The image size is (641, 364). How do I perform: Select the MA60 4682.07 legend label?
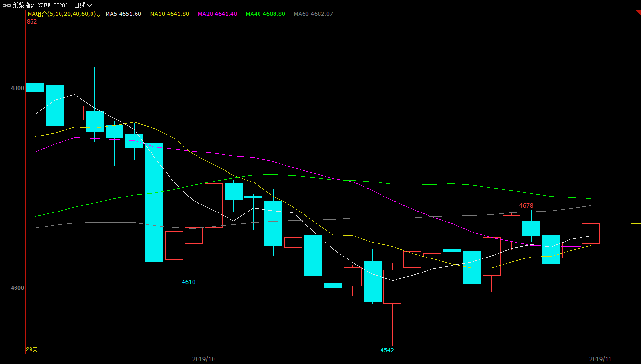(x=313, y=14)
